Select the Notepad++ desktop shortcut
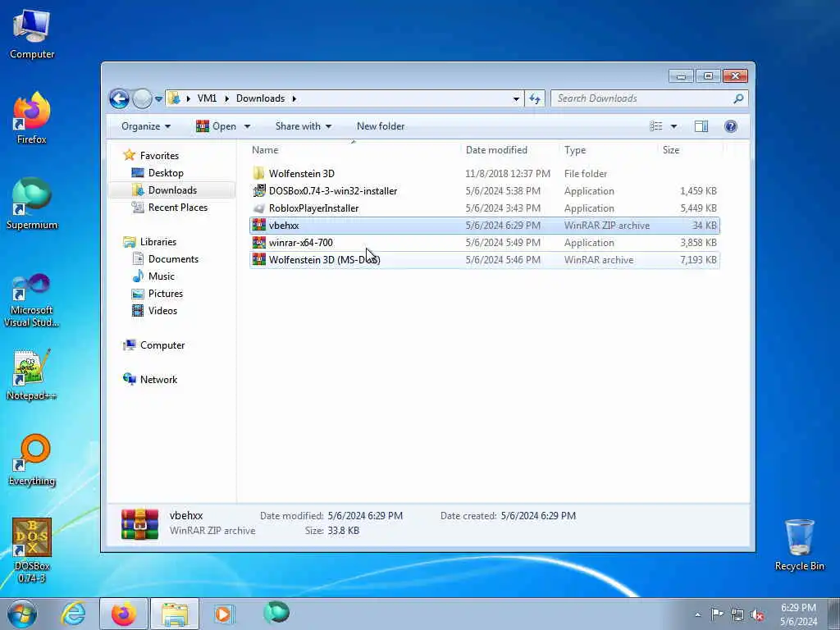840x630 pixels. (x=32, y=374)
